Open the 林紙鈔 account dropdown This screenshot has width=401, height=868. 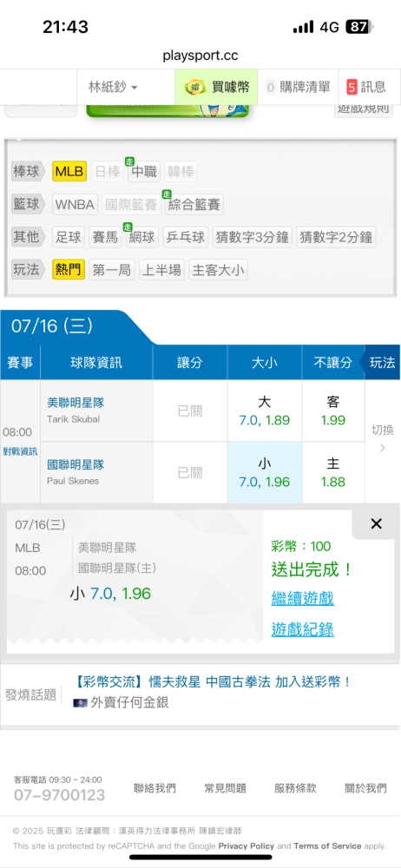113,87
